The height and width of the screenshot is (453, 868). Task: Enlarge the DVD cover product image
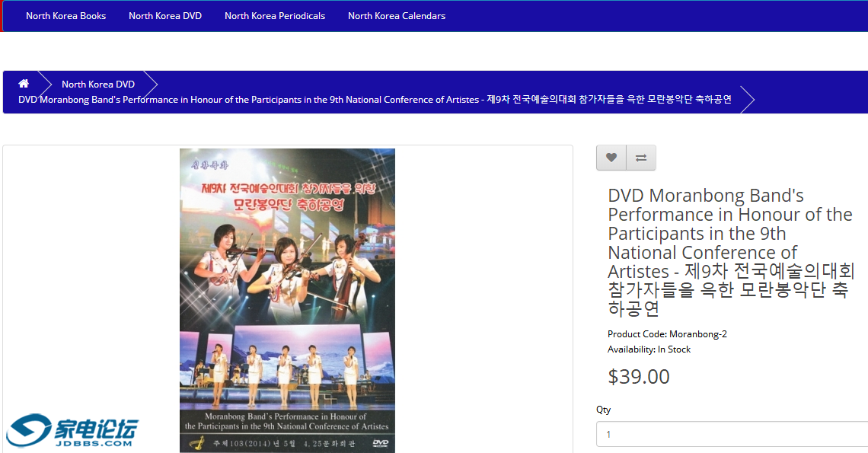(x=287, y=300)
